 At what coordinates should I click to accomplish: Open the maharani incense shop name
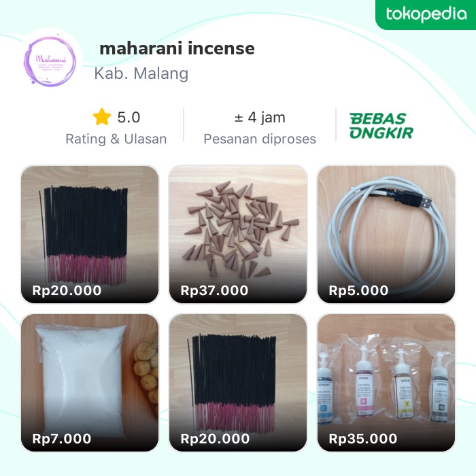[x=177, y=48]
